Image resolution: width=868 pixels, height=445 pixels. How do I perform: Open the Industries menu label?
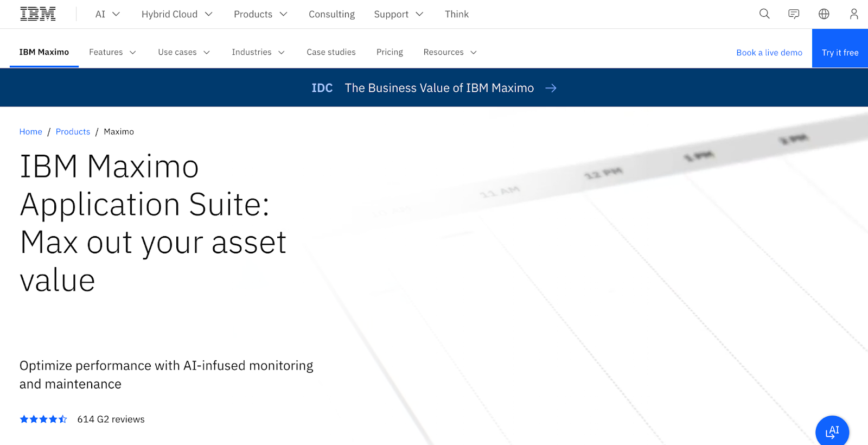pyautogui.click(x=252, y=52)
